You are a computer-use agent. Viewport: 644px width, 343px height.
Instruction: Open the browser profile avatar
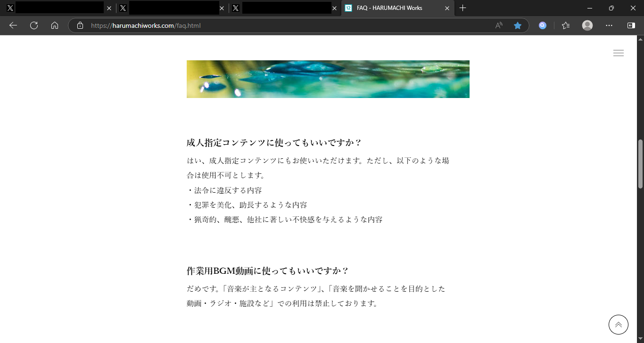click(587, 25)
